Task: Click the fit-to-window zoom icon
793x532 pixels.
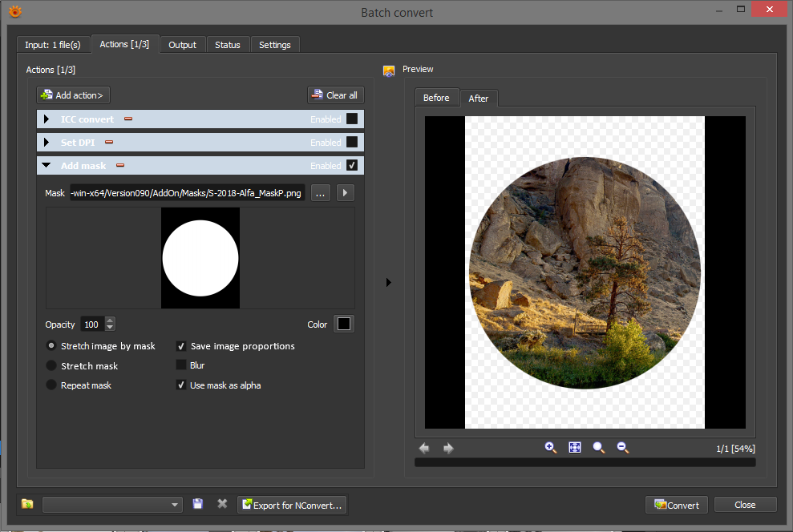Action: tap(575, 448)
